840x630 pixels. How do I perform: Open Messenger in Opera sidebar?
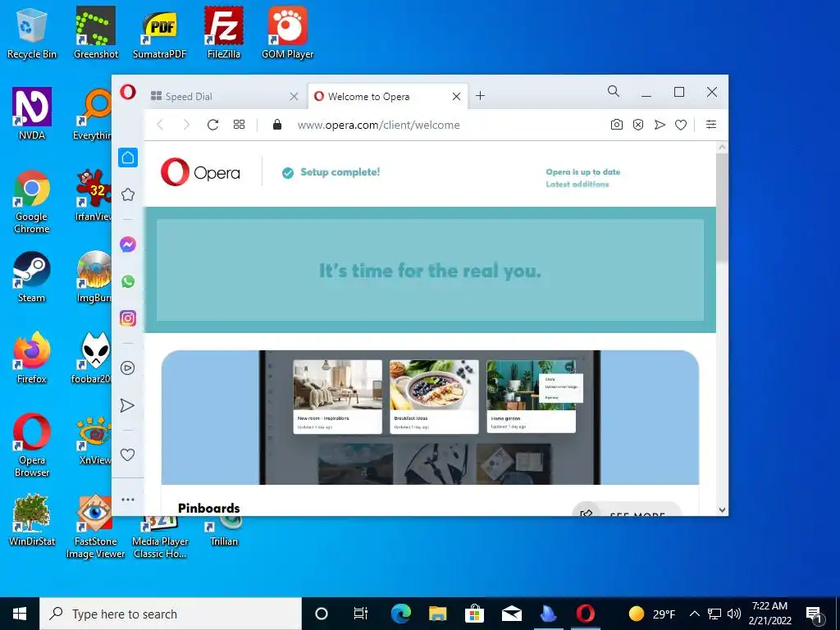click(128, 244)
